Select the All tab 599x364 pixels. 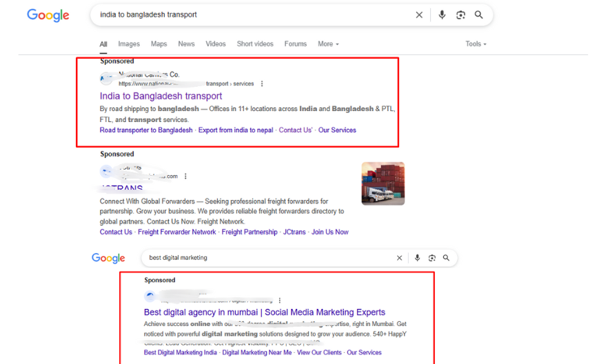103,44
